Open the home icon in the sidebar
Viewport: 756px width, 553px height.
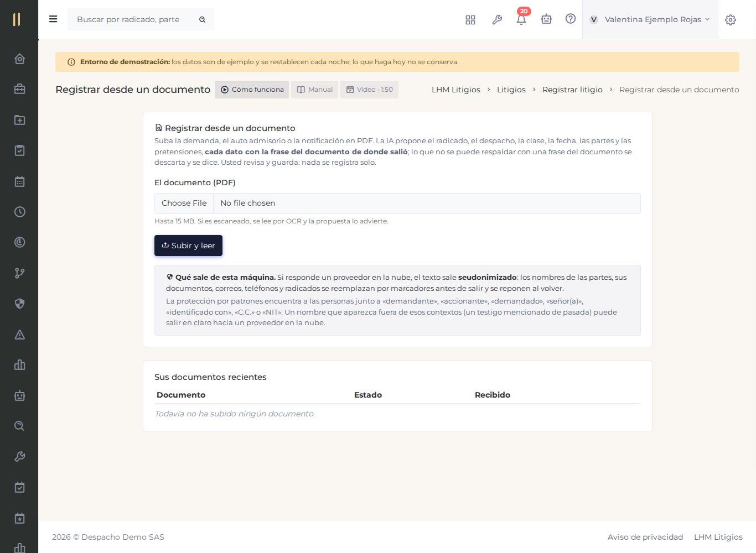[19, 59]
